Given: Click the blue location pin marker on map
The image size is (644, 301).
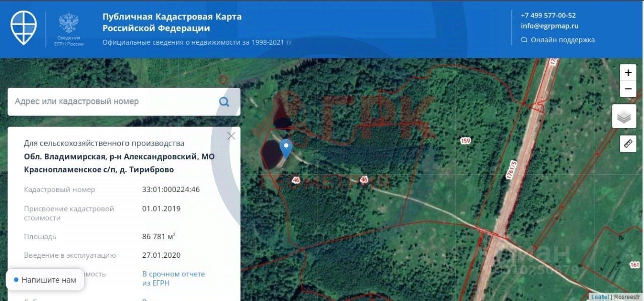Looking at the screenshot, I should tap(286, 149).
